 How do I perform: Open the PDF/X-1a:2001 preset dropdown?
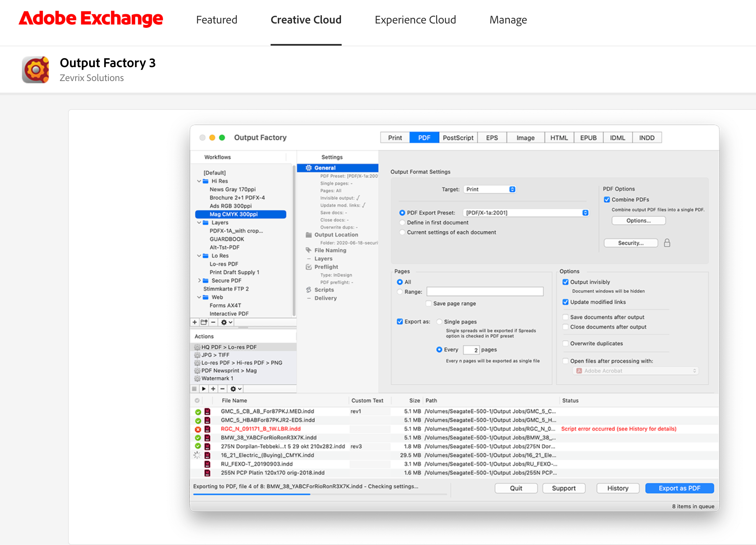point(526,213)
